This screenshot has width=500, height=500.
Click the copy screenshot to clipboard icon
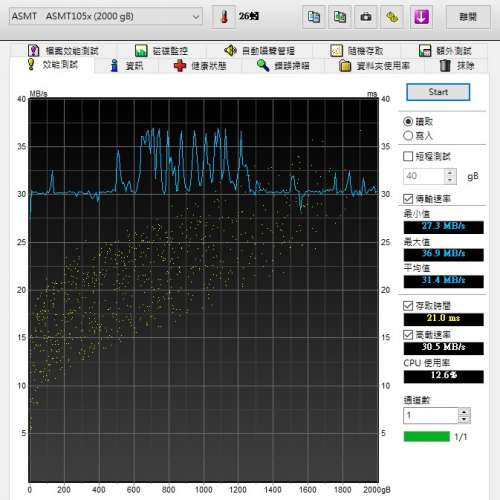[x=340, y=17]
